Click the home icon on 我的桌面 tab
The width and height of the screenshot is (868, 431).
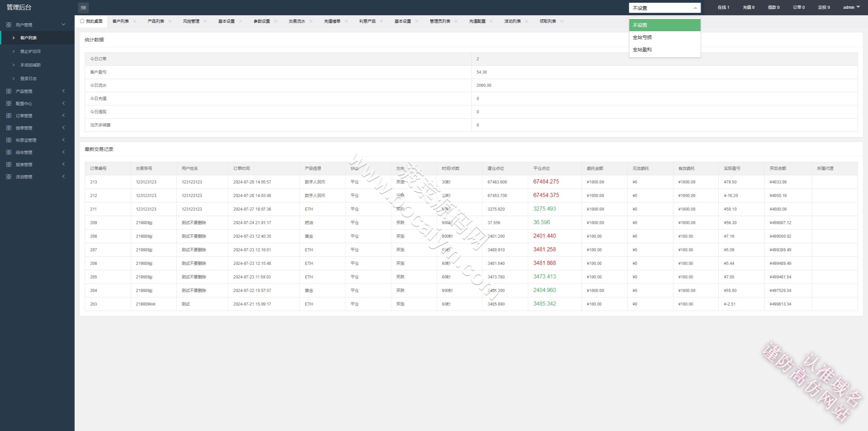click(82, 21)
